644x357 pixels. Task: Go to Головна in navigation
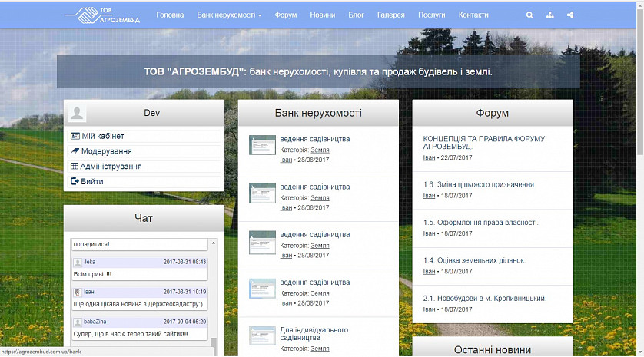[170, 15]
